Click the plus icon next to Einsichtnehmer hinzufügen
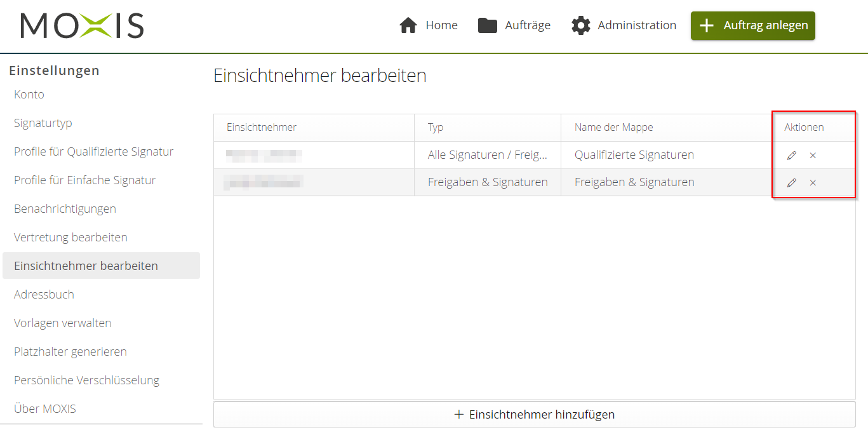 pos(458,414)
